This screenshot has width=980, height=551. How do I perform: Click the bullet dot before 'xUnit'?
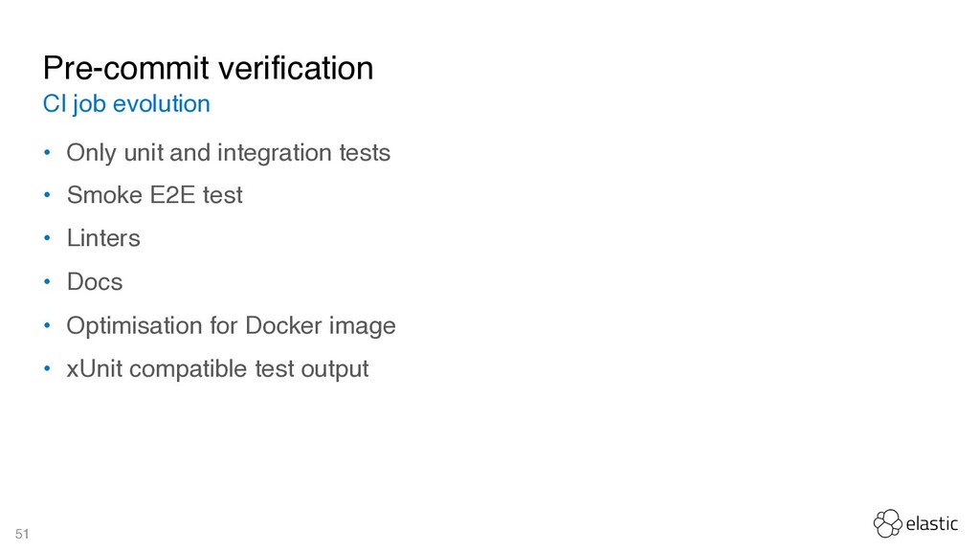pos(47,368)
